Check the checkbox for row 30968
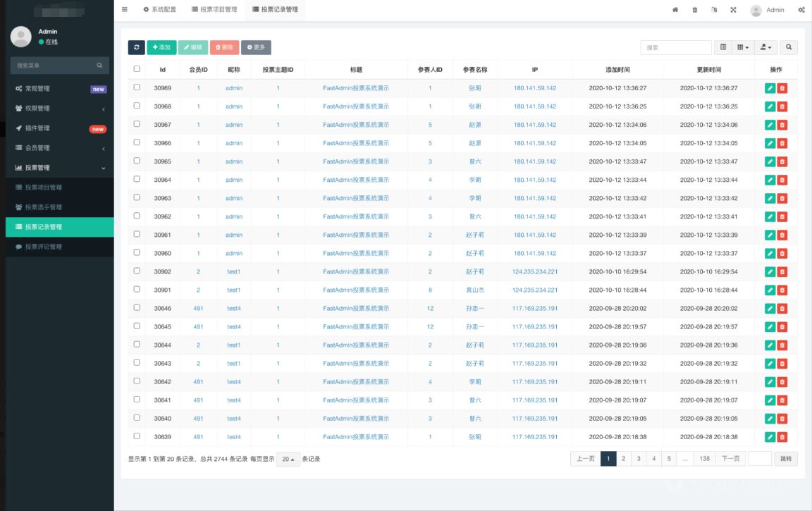This screenshot has width=812, height=511. coord(137,105)
